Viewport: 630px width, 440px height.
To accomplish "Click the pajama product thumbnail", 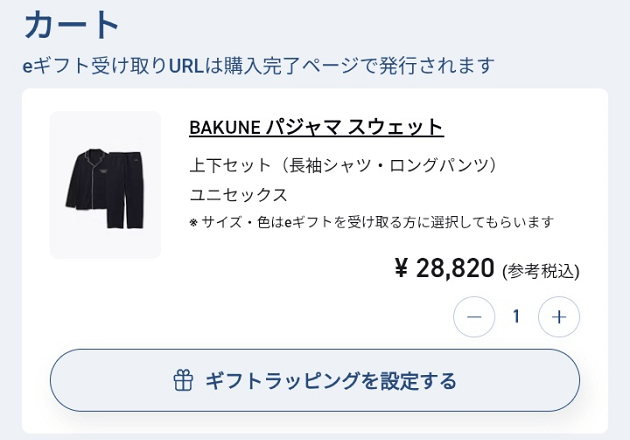I will [x=105, y=185].
